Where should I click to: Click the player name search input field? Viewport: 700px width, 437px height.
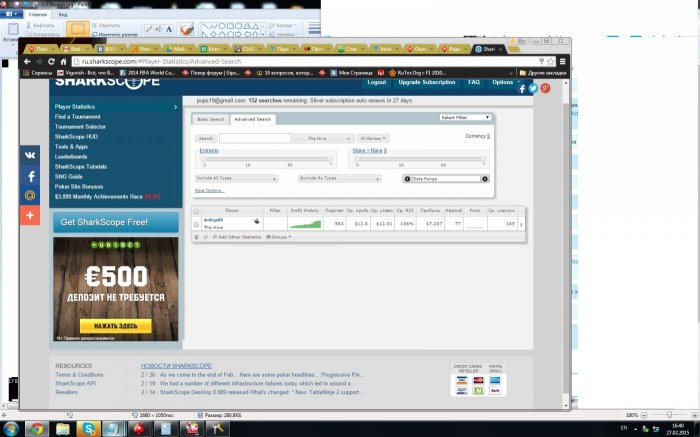tap(255, 138)
